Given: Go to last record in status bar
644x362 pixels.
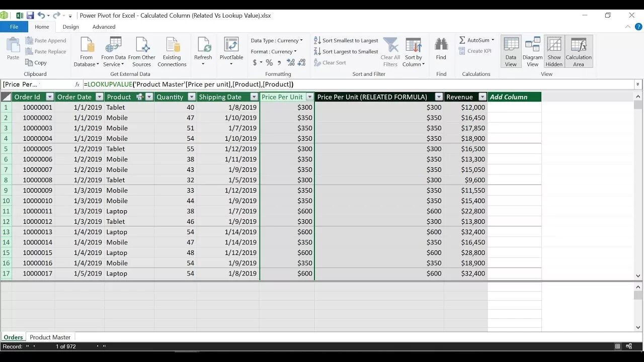Looking at the screenshot, I should [x=105, y=346].
